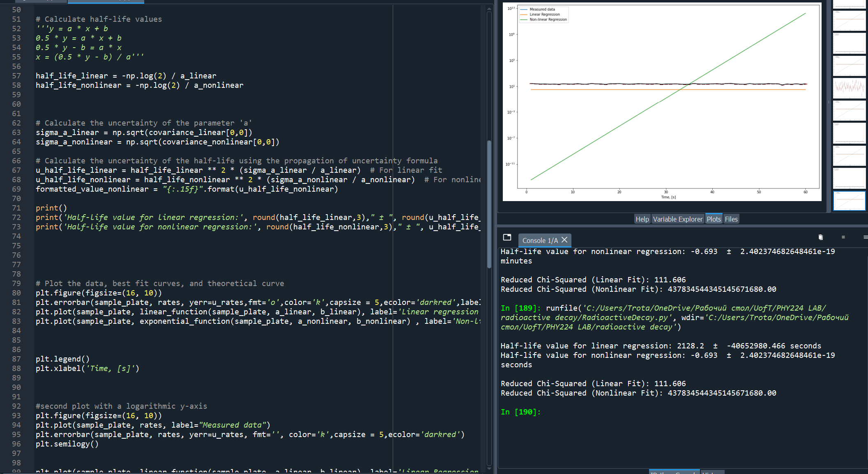Switch to the History tab
The width and height of the screenshot is (868, 474).
[x=712, y=472]
